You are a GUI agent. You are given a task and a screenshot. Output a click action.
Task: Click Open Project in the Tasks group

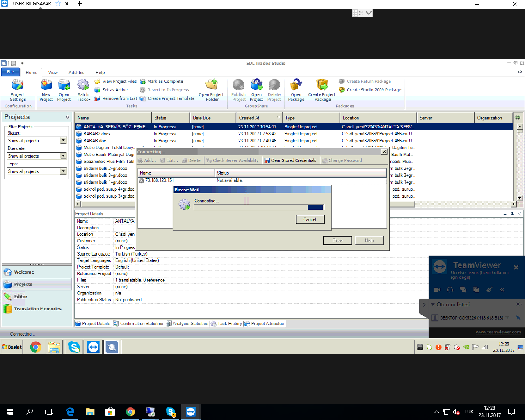[64, 90]
